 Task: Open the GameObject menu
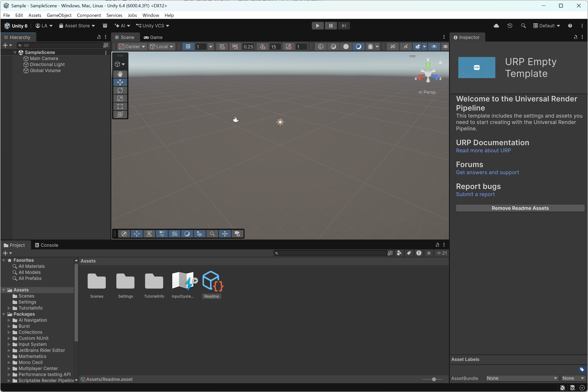(59, 15)
